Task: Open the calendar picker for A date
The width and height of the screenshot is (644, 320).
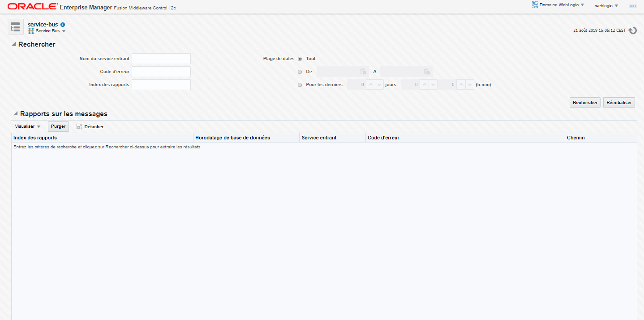Action: tap(427, 72)
